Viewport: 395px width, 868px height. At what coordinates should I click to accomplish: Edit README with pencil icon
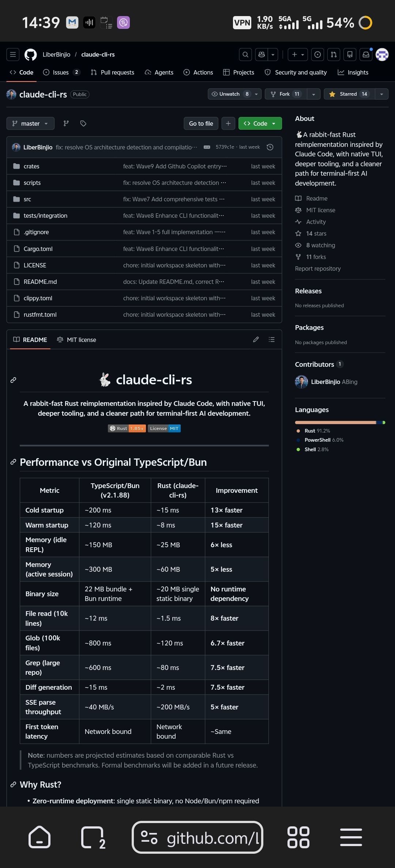256,339
